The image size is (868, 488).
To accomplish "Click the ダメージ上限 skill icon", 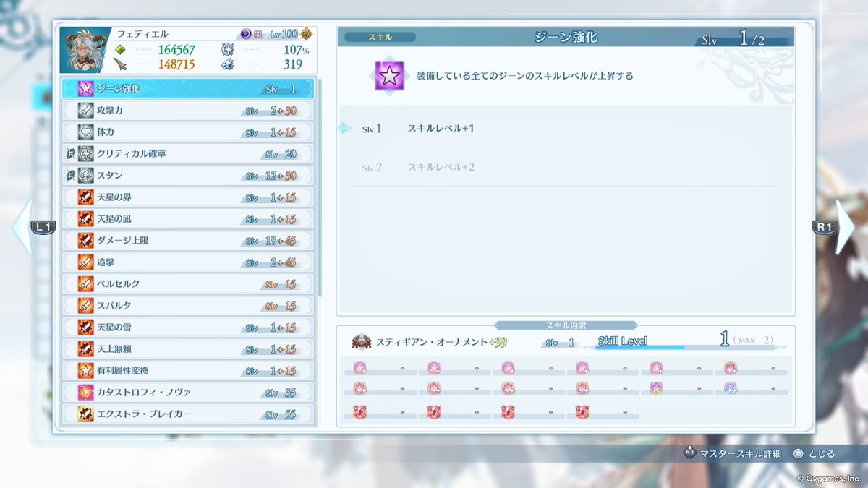I will pos(86,240).
